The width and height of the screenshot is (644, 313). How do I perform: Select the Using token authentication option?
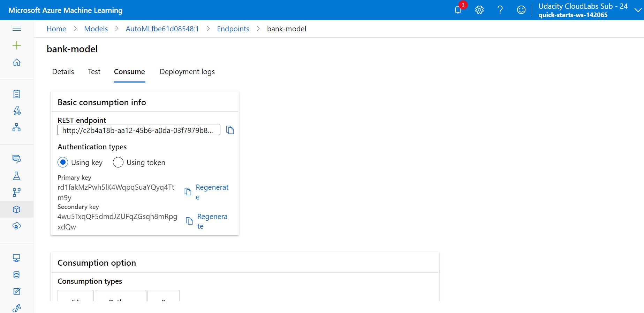(x=118, y=162)
